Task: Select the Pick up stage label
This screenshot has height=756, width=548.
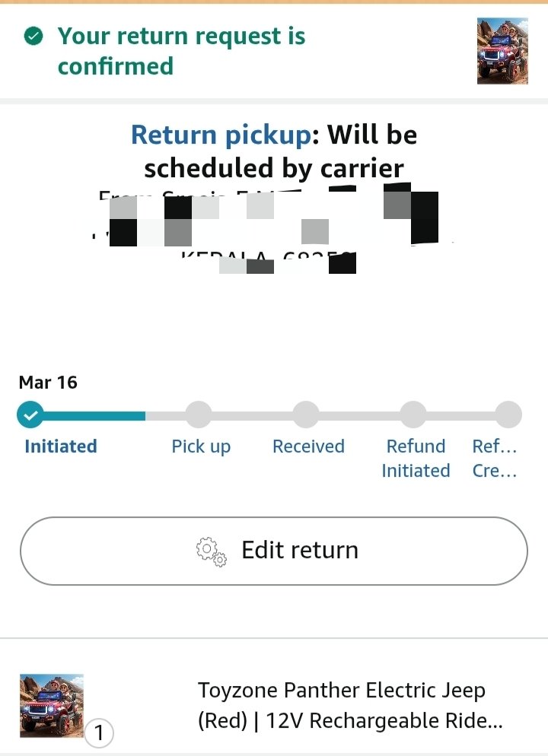Action: [x=201, y=446]
